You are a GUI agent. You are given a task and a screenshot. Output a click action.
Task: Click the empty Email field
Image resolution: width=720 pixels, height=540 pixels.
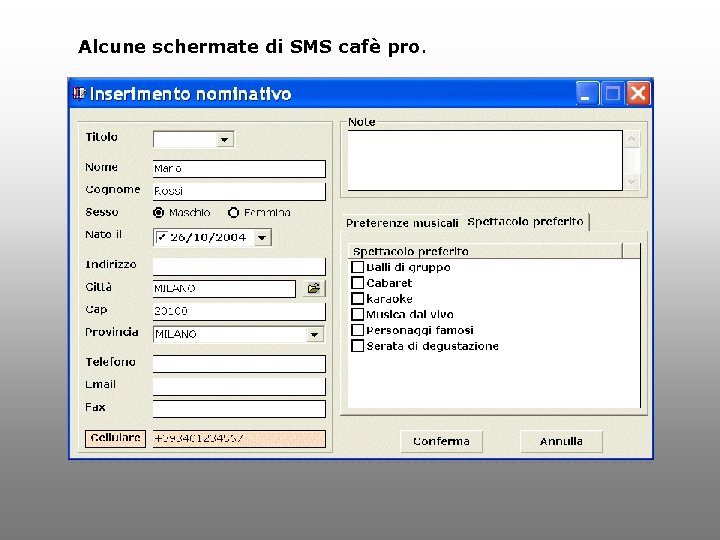239,386
